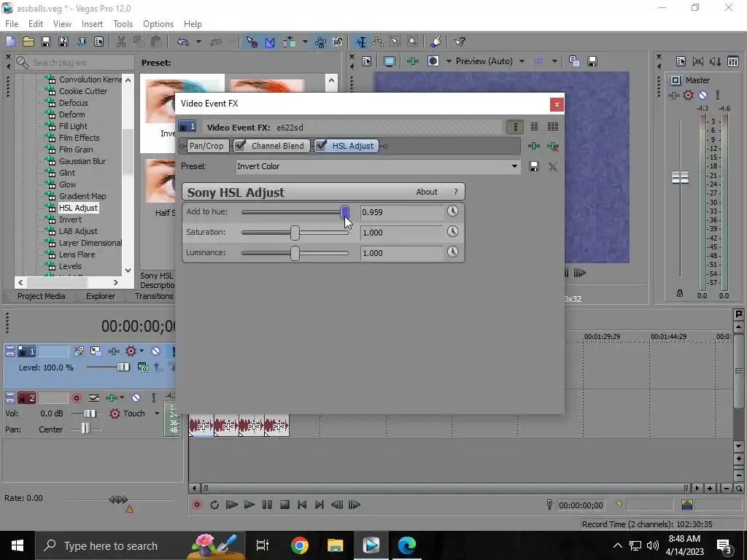The height and width of the screenshot is (560, 747).
Task: Toggle the HSL Adjust effect checkbox
Action: 321,146
